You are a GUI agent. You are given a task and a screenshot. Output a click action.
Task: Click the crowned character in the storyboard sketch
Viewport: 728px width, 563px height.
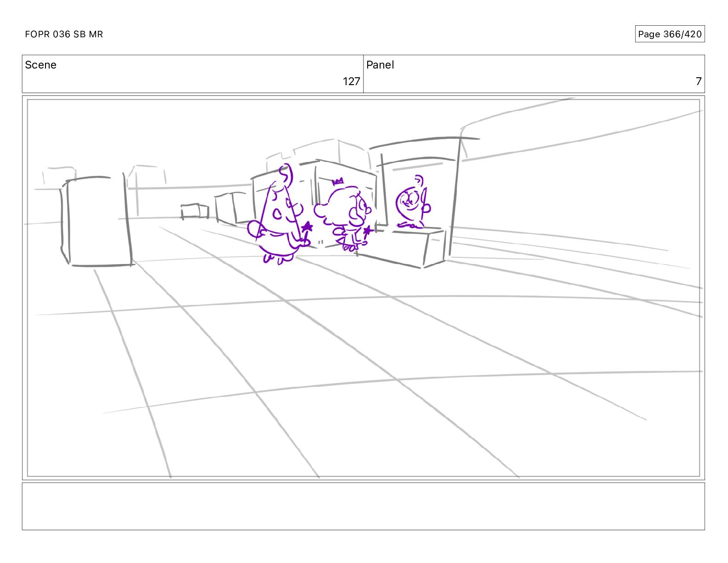(345, 214)
